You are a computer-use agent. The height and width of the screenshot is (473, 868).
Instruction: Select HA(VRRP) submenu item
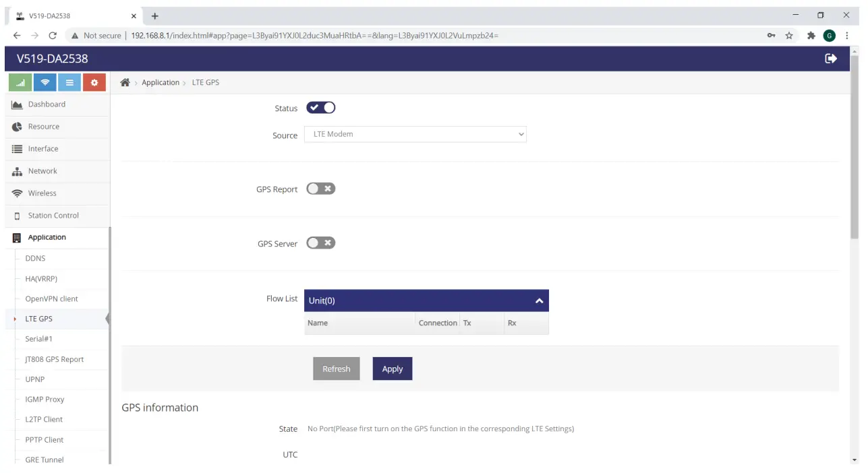[40, 279]
